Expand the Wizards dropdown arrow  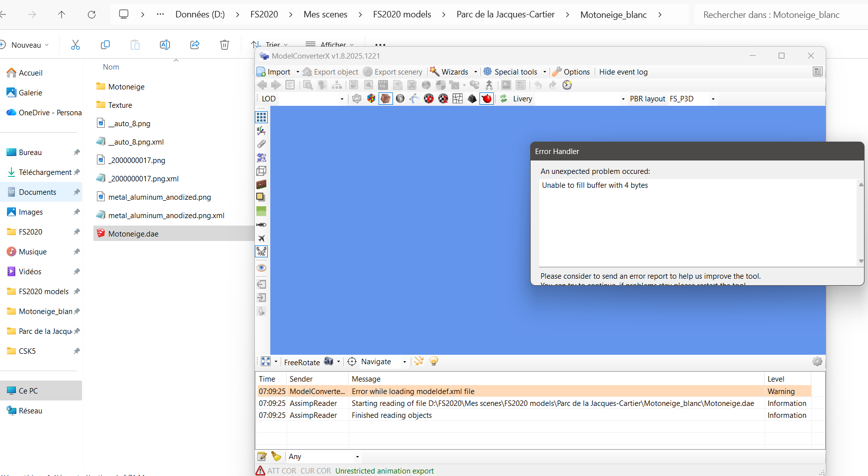coord(475,72)
